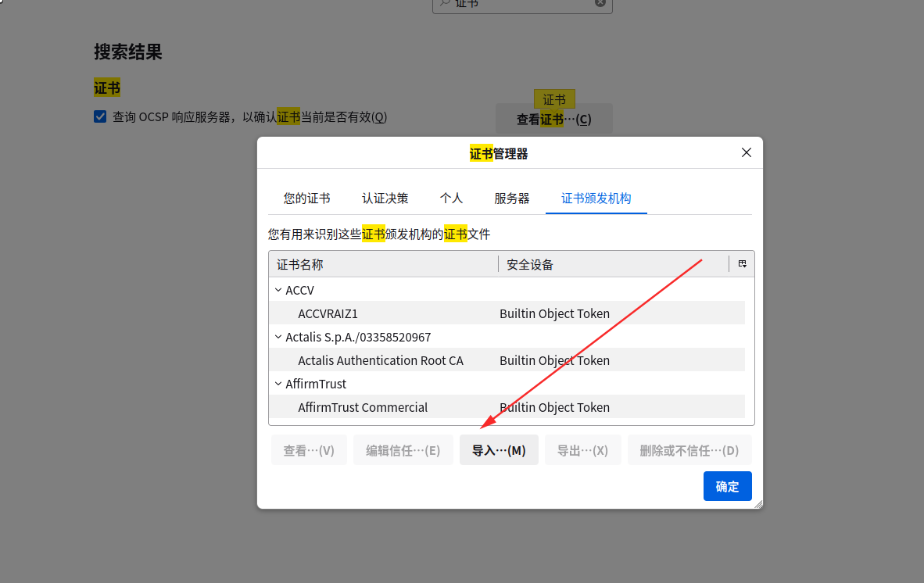Collapse the ACCV group
The image size is (924, 583).
[x=278, y=290]
